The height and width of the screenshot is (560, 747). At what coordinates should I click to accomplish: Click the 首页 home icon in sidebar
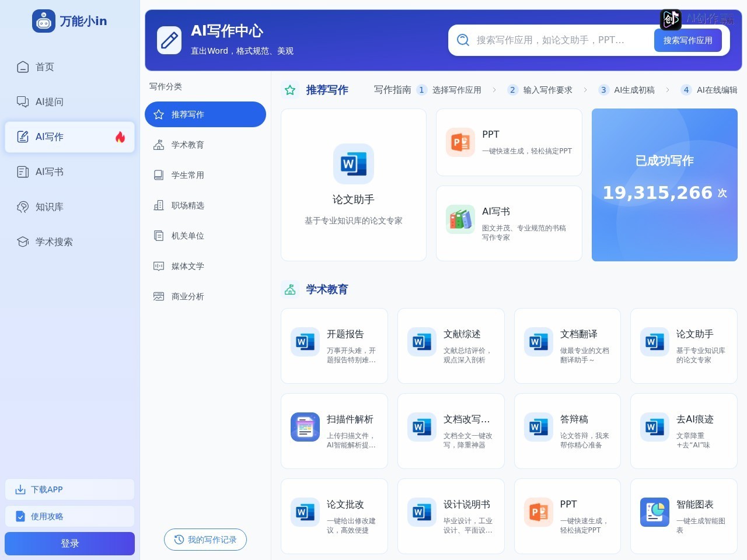23,67
